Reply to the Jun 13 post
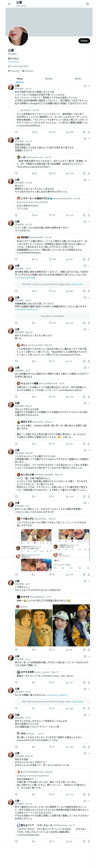This screenshot has height=868, width=98. click(x=16, y=132)
